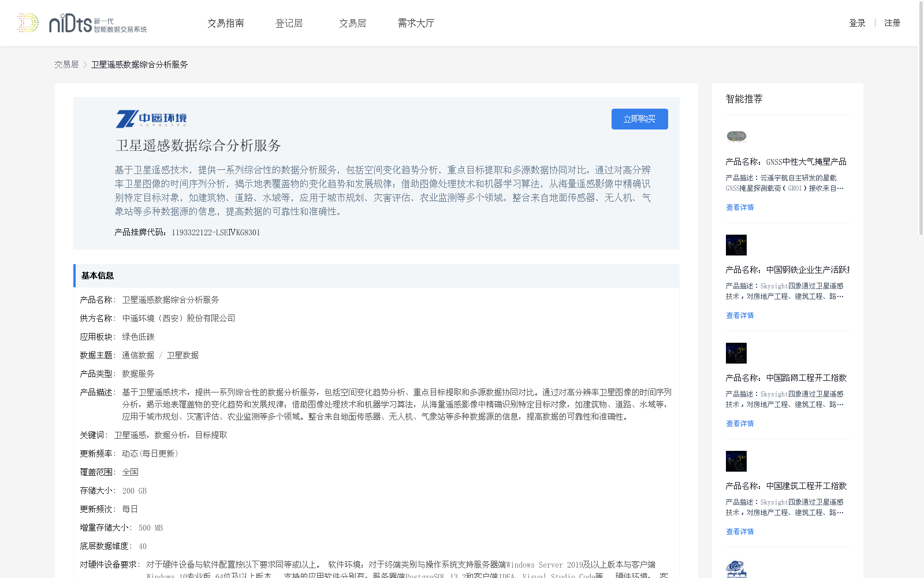The width and height of the screenshot is (924, 578).
Task: Click the 登录 link
Action: (857, 23)
